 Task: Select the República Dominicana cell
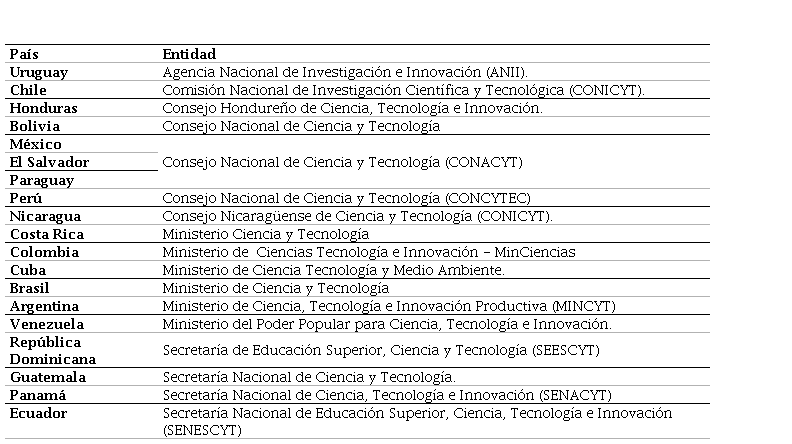tap(52, 350)
